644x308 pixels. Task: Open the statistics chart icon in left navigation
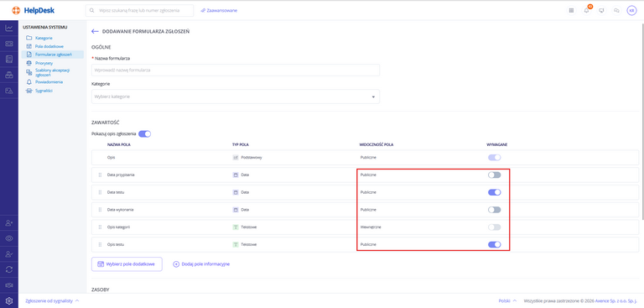point(9,28)
